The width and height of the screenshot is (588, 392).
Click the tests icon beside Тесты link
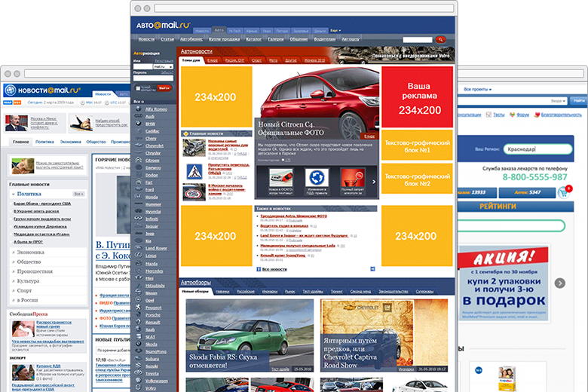point(488,115)
